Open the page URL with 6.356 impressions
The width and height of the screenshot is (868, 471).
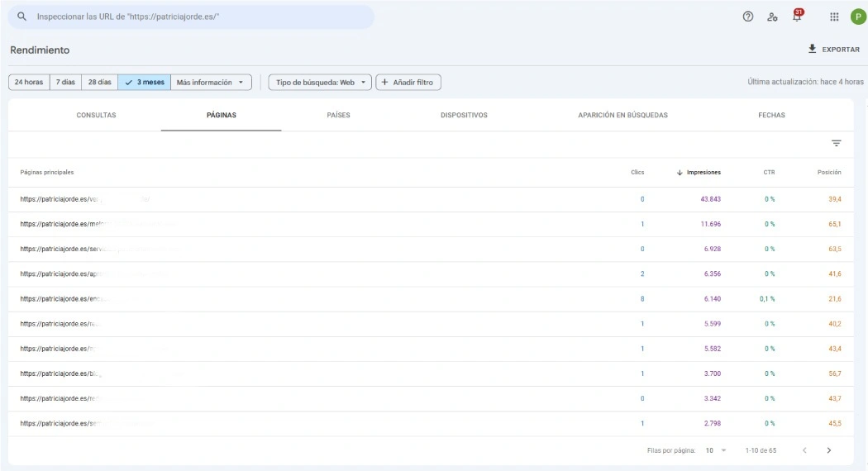pyautogui.click(x=93, y=274)
